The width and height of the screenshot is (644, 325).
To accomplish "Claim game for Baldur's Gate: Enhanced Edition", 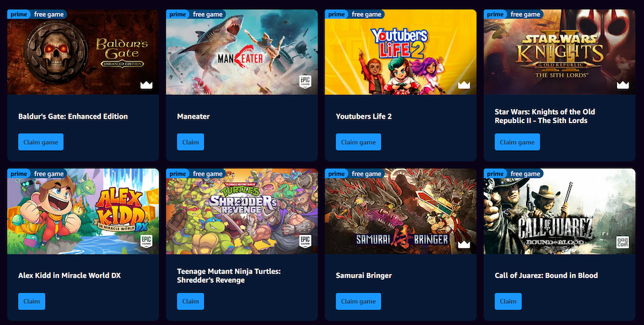I will pos(41,142).
